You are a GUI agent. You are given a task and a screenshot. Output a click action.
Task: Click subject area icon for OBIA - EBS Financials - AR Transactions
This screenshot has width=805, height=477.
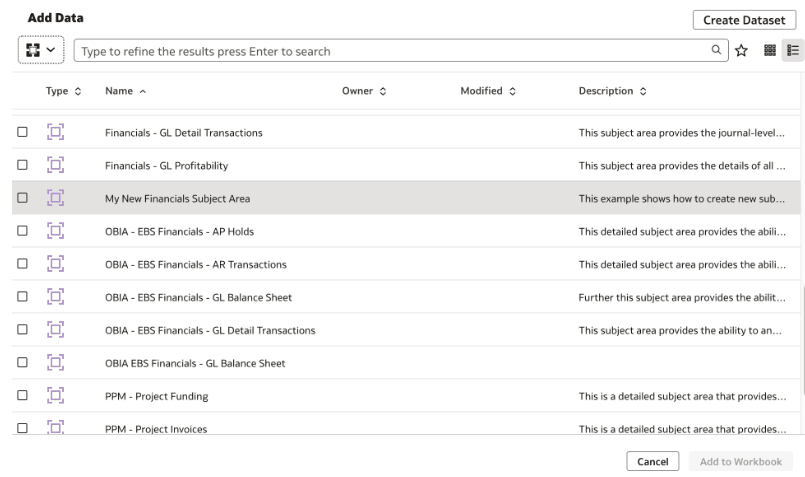(55, 263)
